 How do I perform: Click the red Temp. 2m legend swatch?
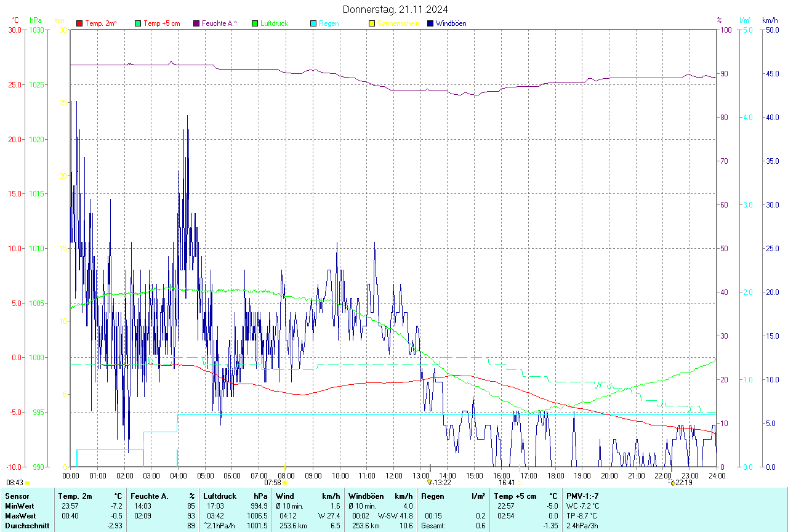pos(79,23)
